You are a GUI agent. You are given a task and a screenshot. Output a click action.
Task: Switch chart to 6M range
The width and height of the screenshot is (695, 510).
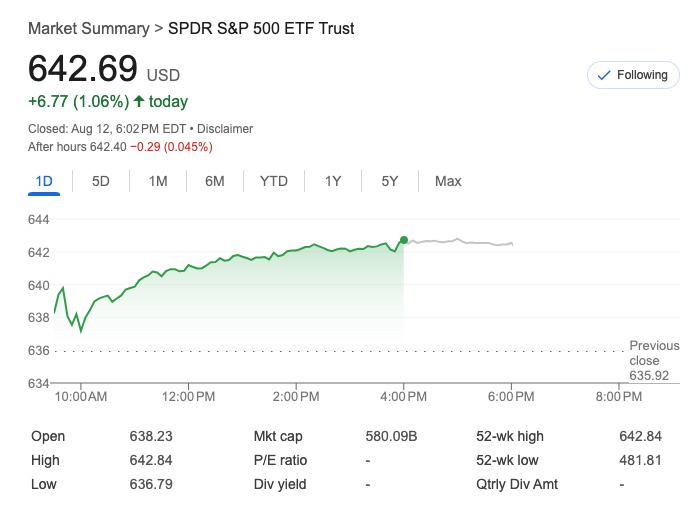215,181
